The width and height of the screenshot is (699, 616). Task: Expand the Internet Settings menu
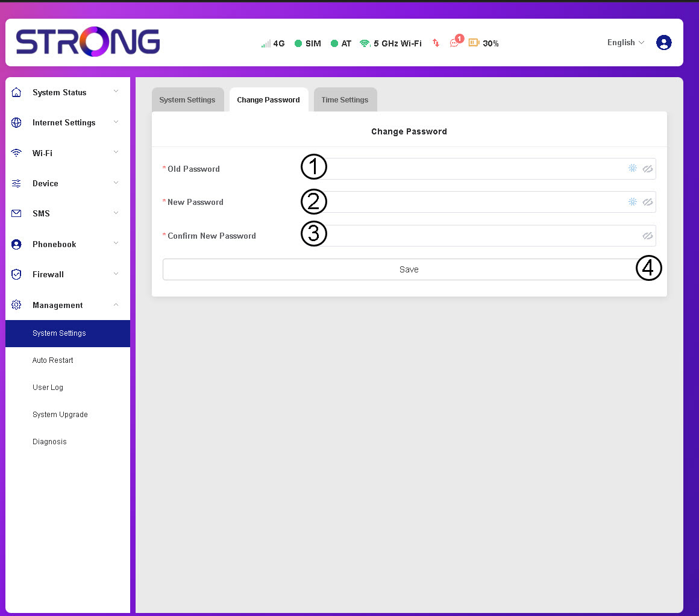(x=64, y=123)
